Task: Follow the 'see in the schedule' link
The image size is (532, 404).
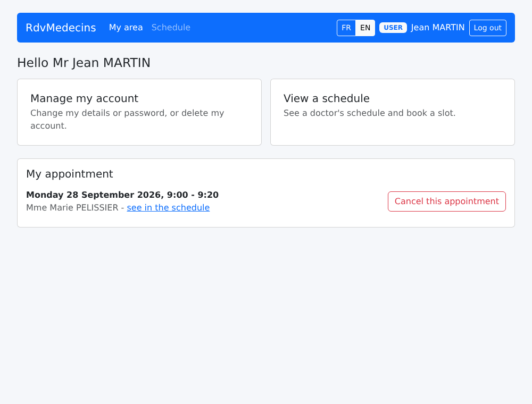Action: point(168,207)
